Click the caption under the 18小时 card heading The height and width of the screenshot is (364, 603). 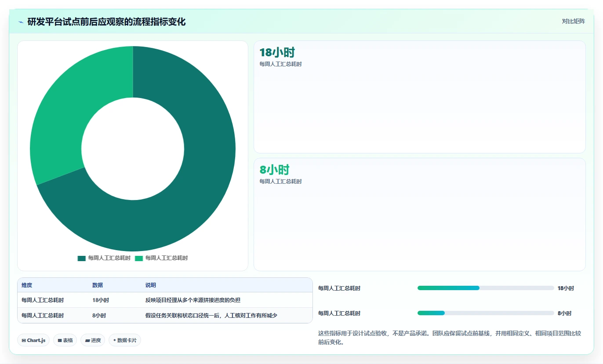coord(280,64)
